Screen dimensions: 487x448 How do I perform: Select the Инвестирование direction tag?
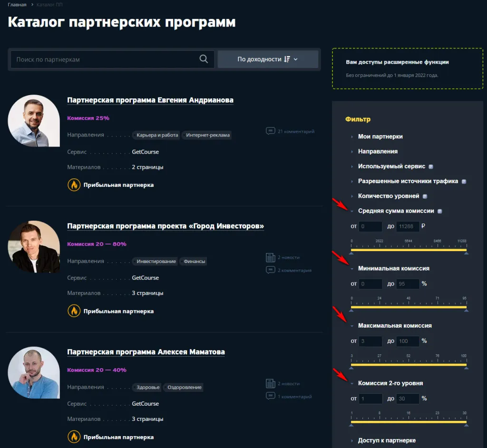[x=156, y=261]
